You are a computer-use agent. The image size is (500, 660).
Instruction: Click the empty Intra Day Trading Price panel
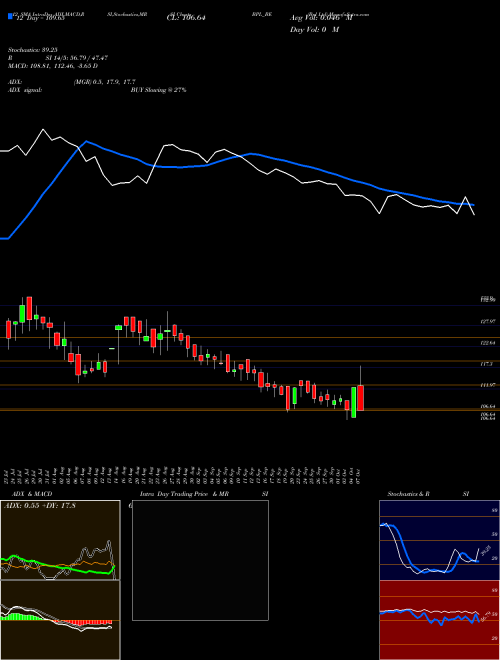point(200,560)
